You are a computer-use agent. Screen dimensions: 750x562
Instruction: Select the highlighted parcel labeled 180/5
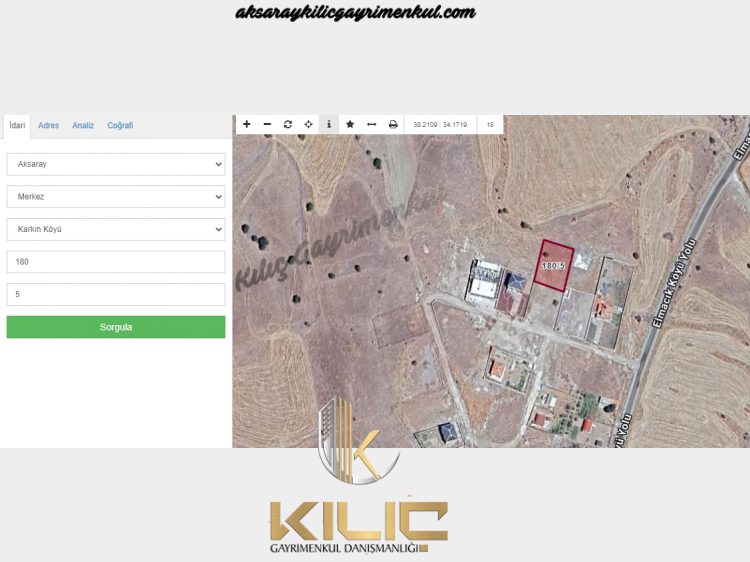pos(553,265)
